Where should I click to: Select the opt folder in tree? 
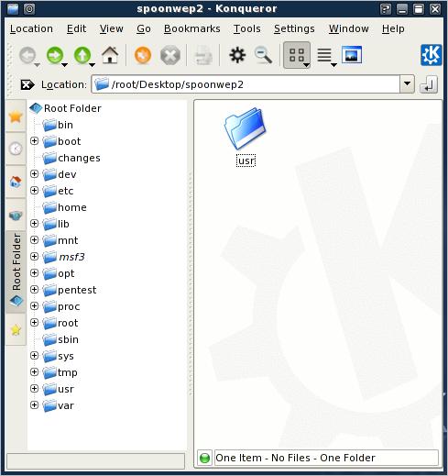[x=59, y=273]
